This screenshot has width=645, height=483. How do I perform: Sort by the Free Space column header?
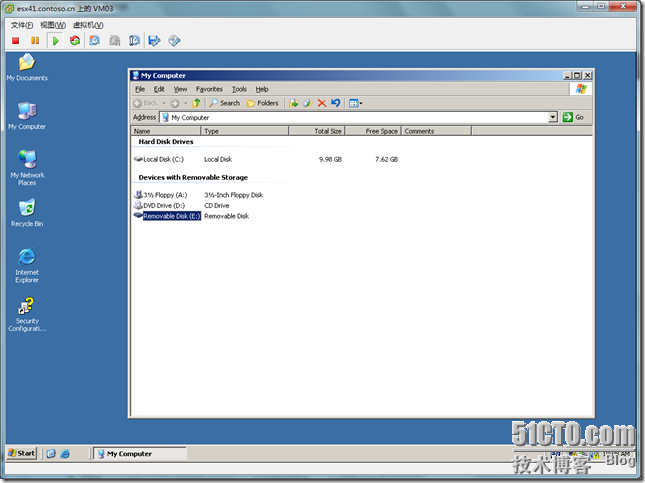(x=373, y=131)
